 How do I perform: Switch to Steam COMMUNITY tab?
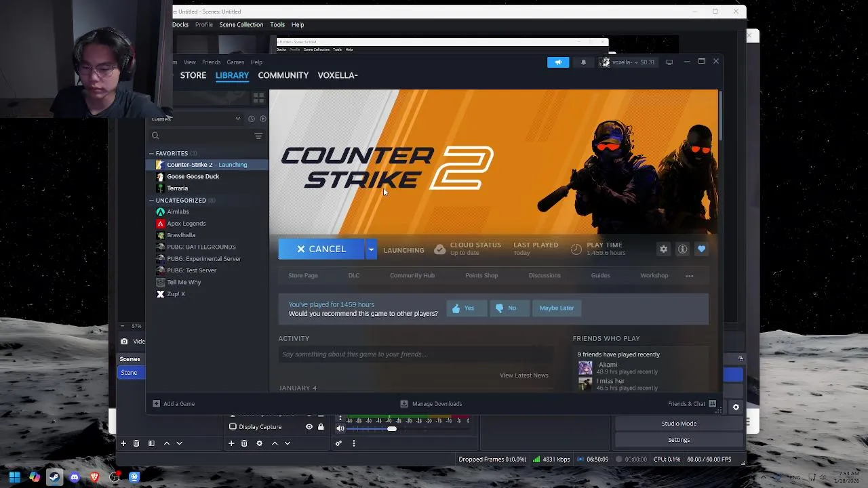click(283, 75)
